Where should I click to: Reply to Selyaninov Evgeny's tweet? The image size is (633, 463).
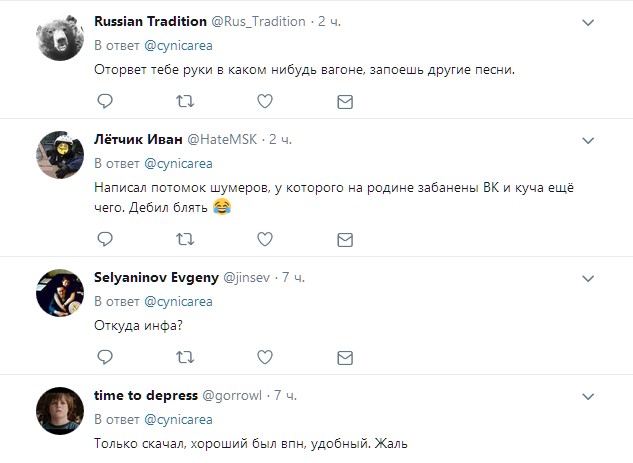pyautogui.click(x=105, y=356)
